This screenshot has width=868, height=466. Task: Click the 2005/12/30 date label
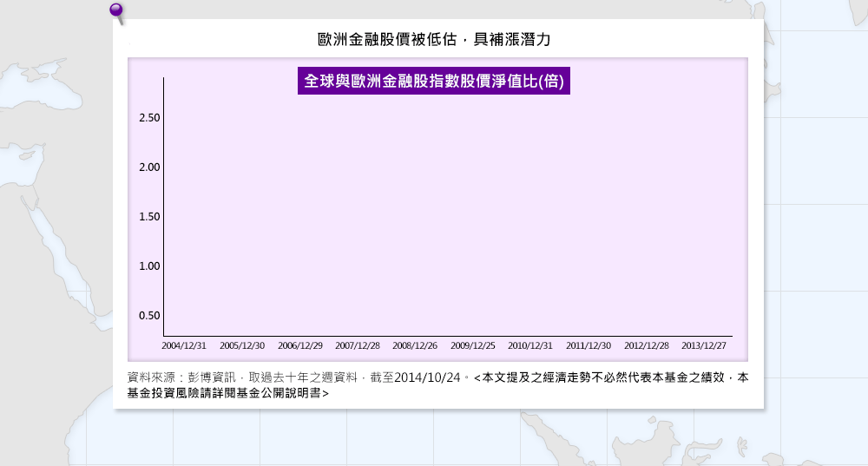point(242,345)
